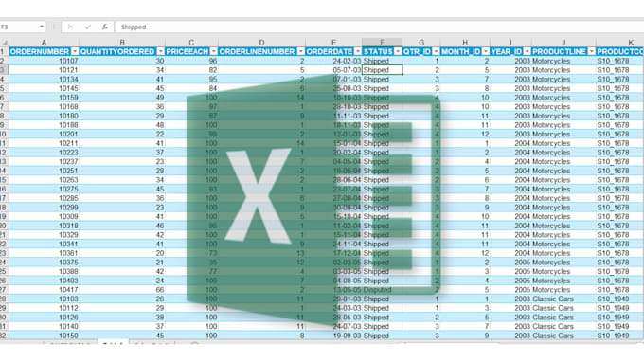Viewport: 644px width, 363px height.
Task: Select column H header
Action: tap(465, 43)
